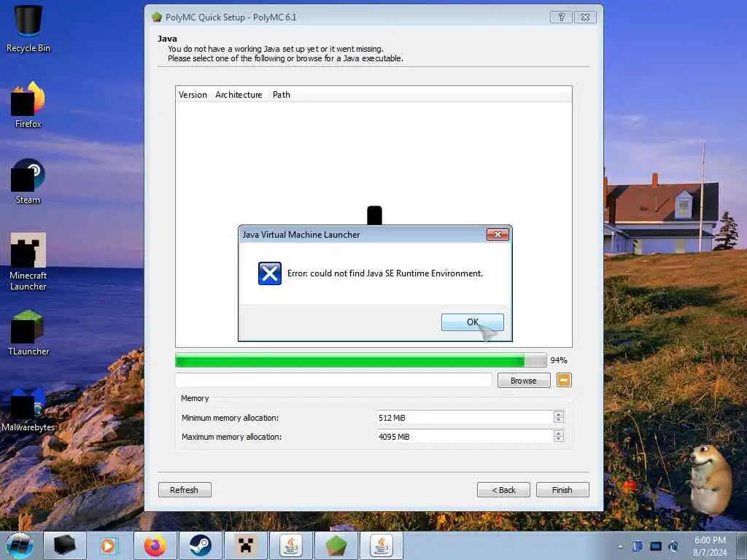Click the green Java detection progress bar
Screen dimensions: 747x560
tap(360, 360)
